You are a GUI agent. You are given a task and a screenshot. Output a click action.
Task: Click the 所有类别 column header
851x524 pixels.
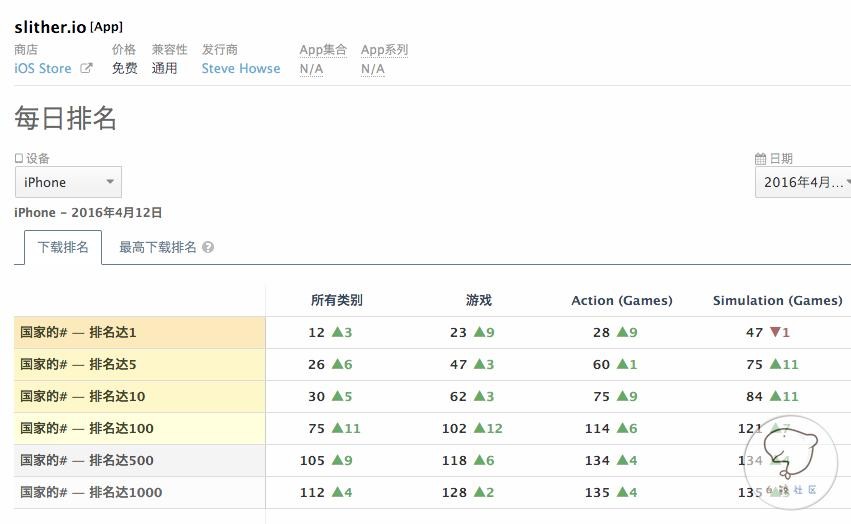click(x=336, y=300)
